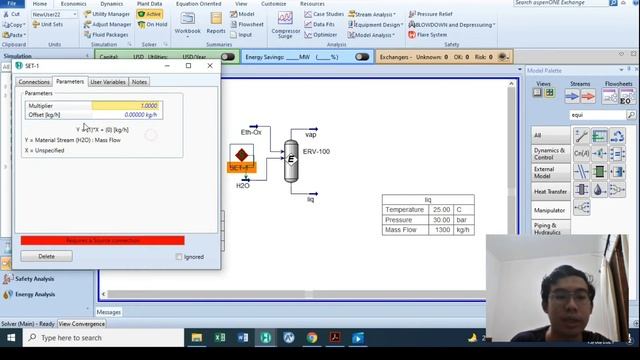Select the blue material stream in palette
This screenshot has height=360, width=640.
572,96
